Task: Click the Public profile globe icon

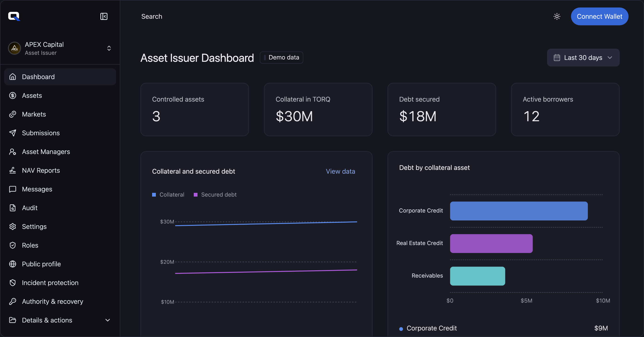Action: 12,264
